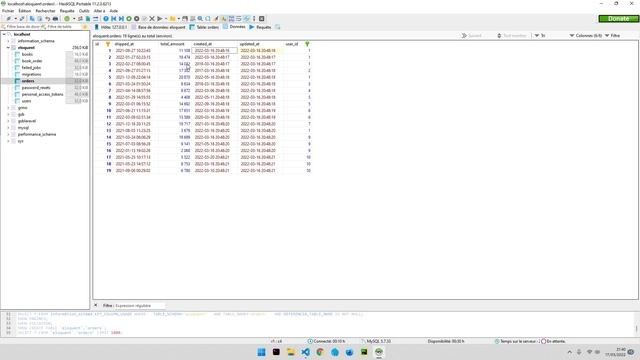640x360 pixels.
Task: Click the cancel editing X toolbar icon
Action: (x=152, y=19)
